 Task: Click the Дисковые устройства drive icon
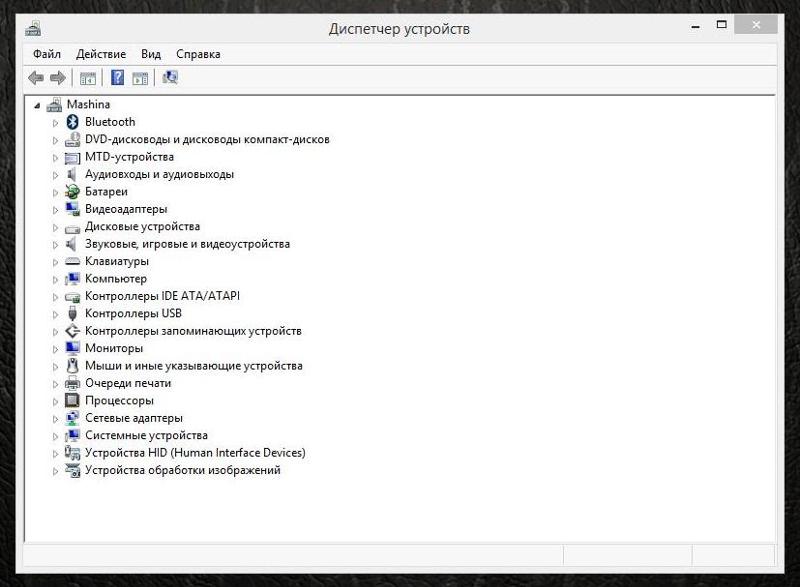[72, 228]
